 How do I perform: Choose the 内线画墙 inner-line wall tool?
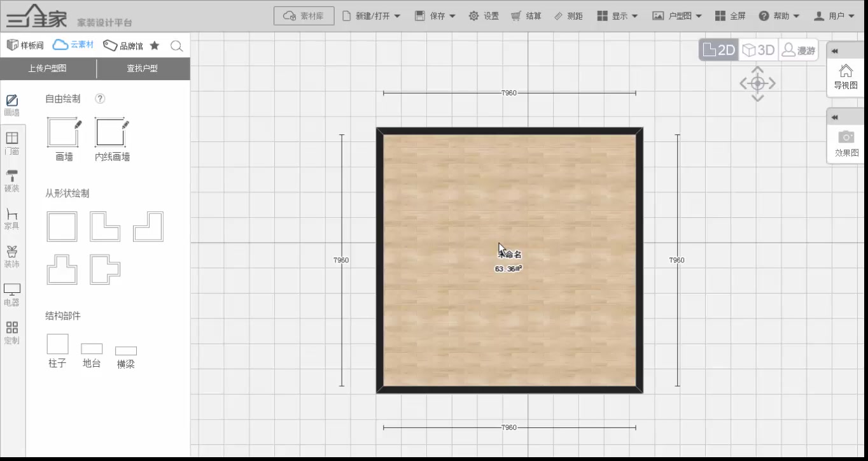point(113,139)
